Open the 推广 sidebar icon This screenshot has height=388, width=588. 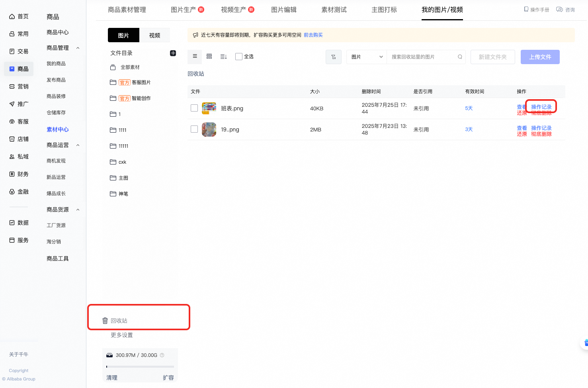point(12,104)
